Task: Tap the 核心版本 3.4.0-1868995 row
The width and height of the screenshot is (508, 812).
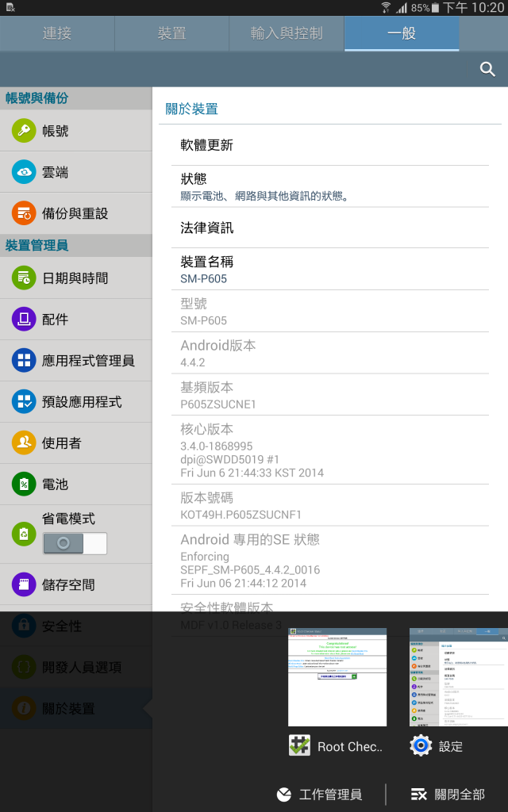Action: click(x=330, y=450)
